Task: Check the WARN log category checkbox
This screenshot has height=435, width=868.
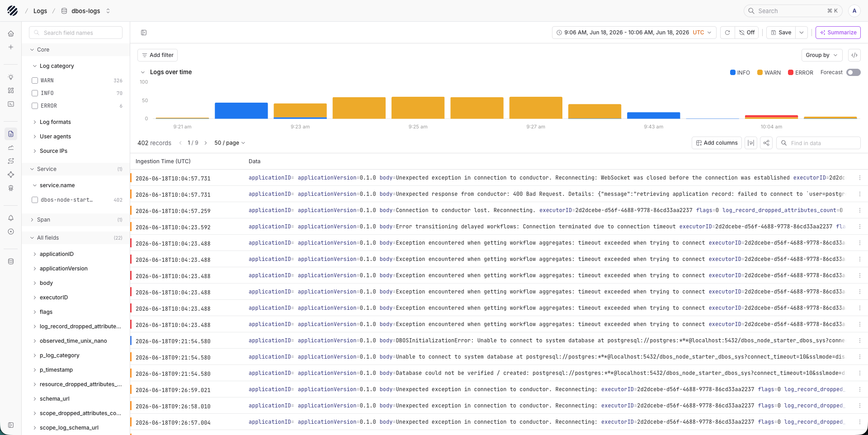Action: [35, 80]
